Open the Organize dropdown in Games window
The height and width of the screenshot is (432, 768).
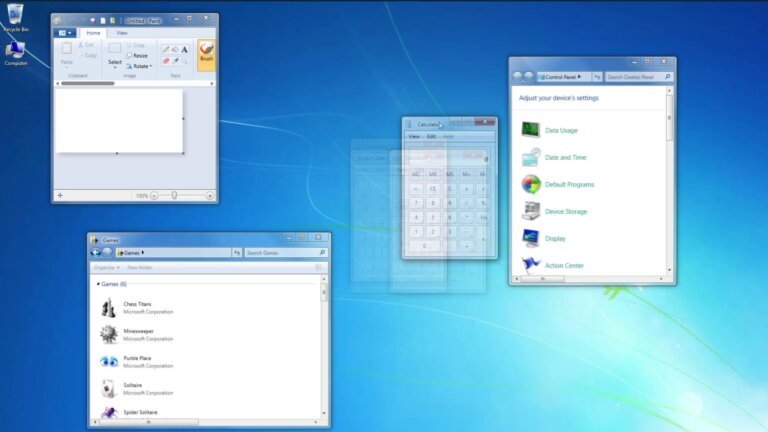[x=107, y=267]
